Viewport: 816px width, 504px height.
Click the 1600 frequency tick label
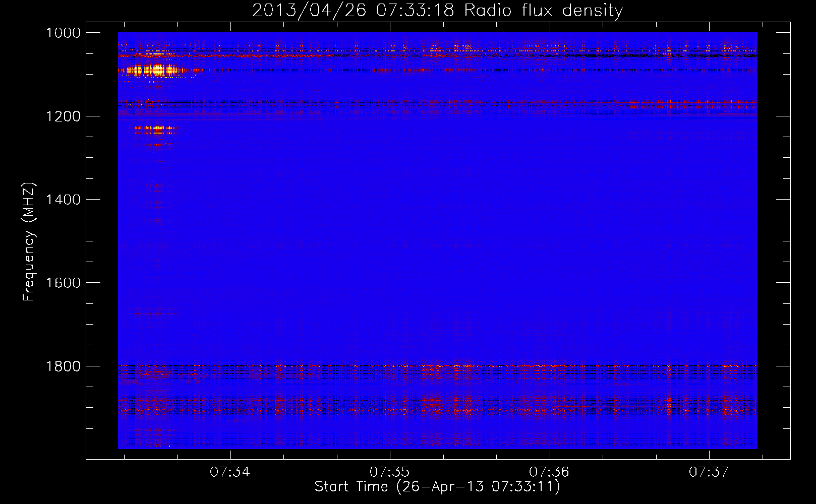click(63, 283)
